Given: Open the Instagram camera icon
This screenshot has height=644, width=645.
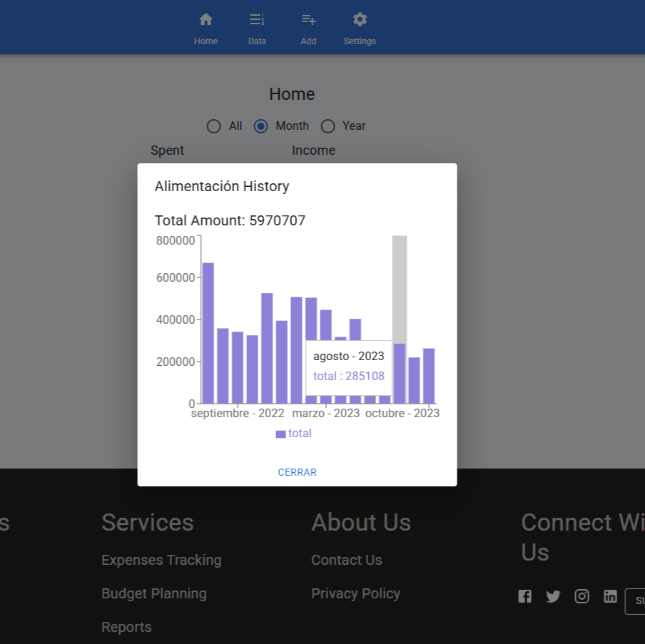Looking at the screenshot, I should click(582, 596).
